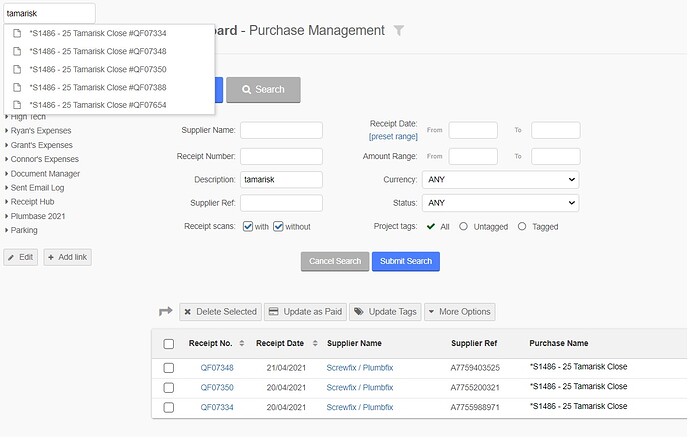Click the Update as Paid button

306,312
